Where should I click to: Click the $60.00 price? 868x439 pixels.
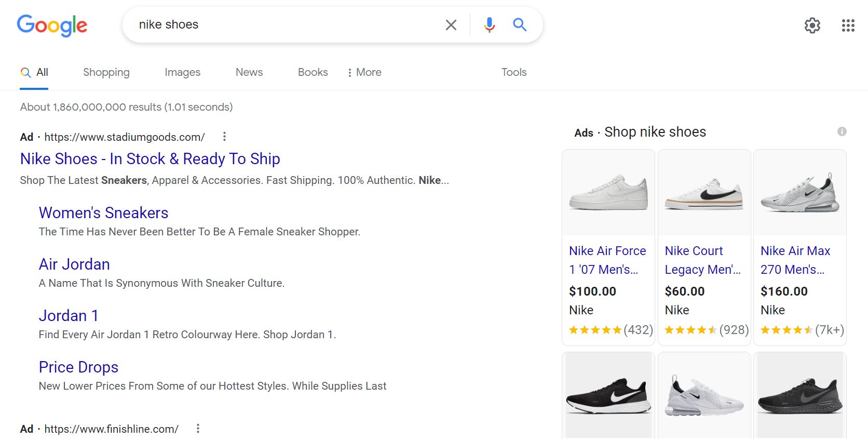(685, 291)
